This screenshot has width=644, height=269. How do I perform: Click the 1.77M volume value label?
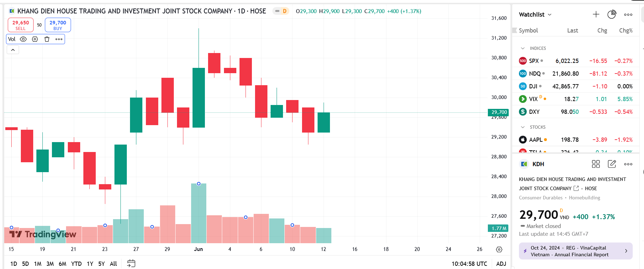coord(498,228)
